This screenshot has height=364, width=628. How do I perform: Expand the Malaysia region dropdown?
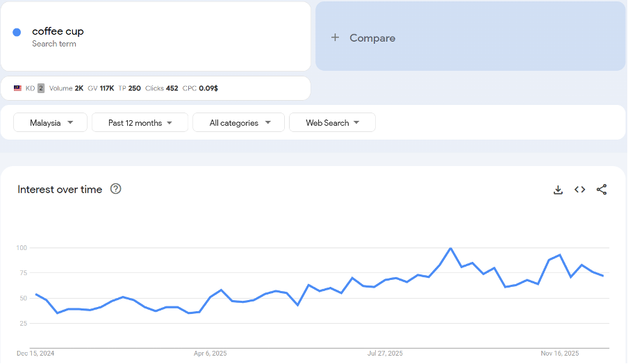pos(50,123)
